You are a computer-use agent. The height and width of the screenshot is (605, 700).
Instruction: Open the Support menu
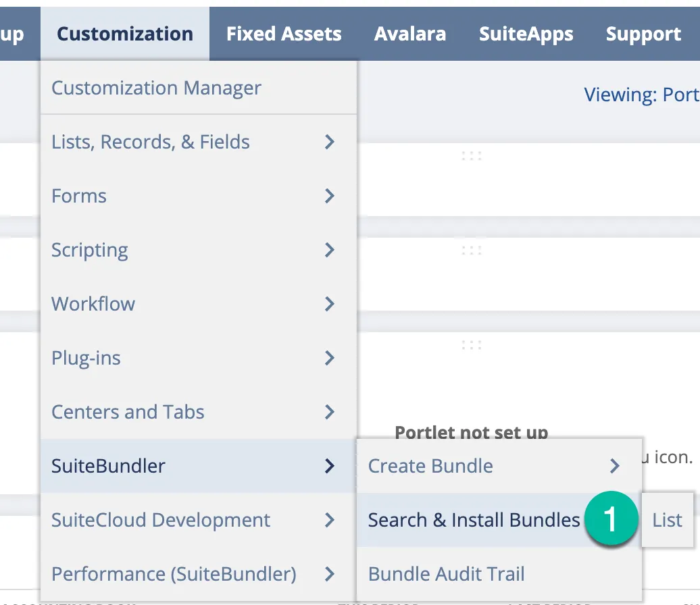pos(643,34)
